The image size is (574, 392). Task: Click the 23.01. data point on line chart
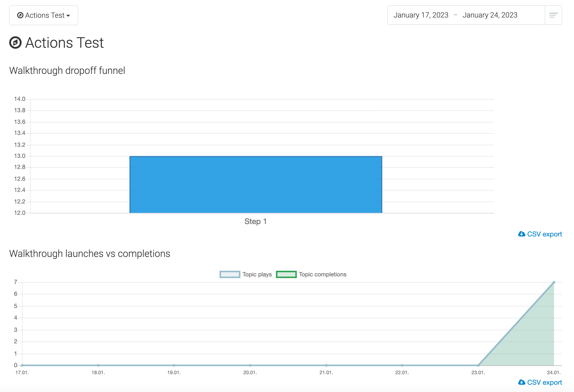(x=478, y=365)
